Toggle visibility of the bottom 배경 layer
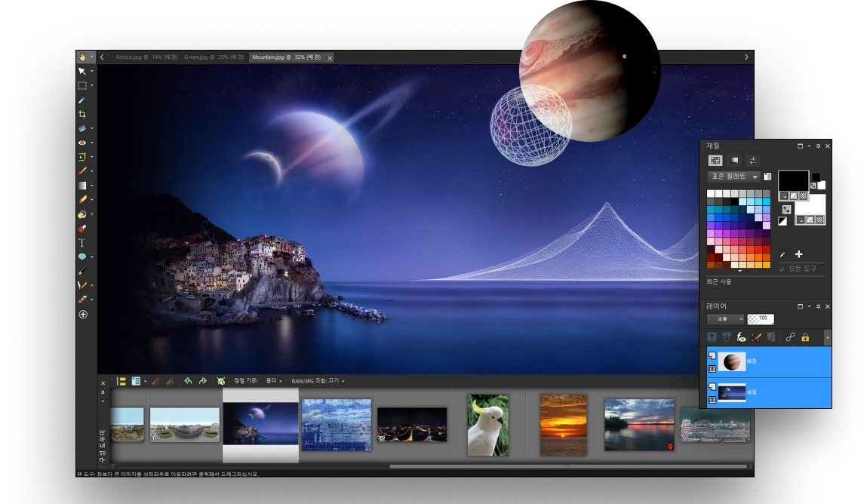This screenshot has height=504, width=867. tap(712, 399)
